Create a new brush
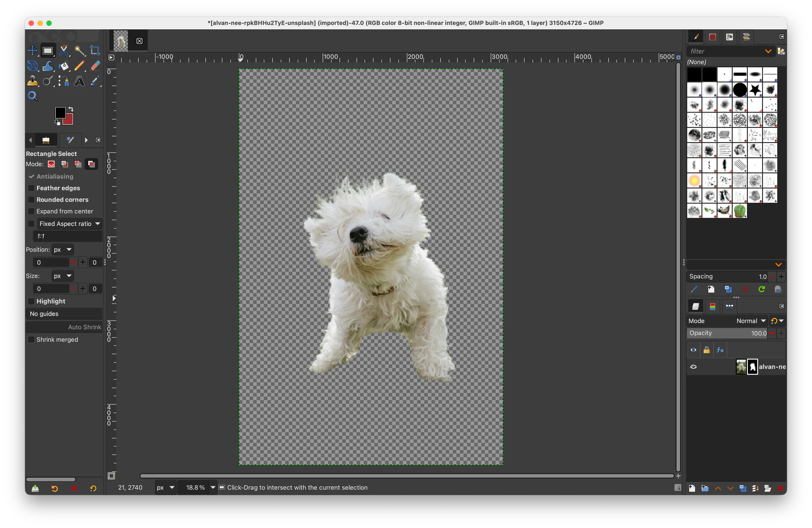Screen dimensions: 812x528 point(711,289)
